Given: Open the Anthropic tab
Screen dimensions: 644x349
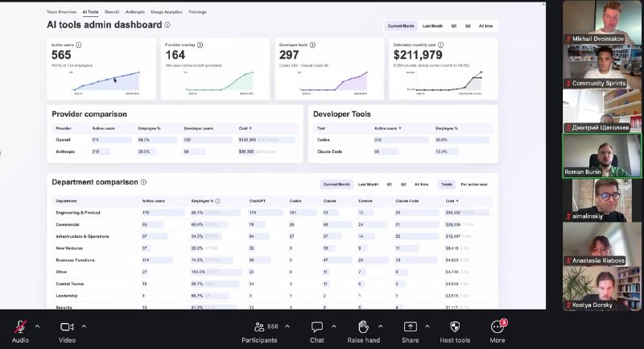Looking at the screenshot, I should (x=135, y=12).
